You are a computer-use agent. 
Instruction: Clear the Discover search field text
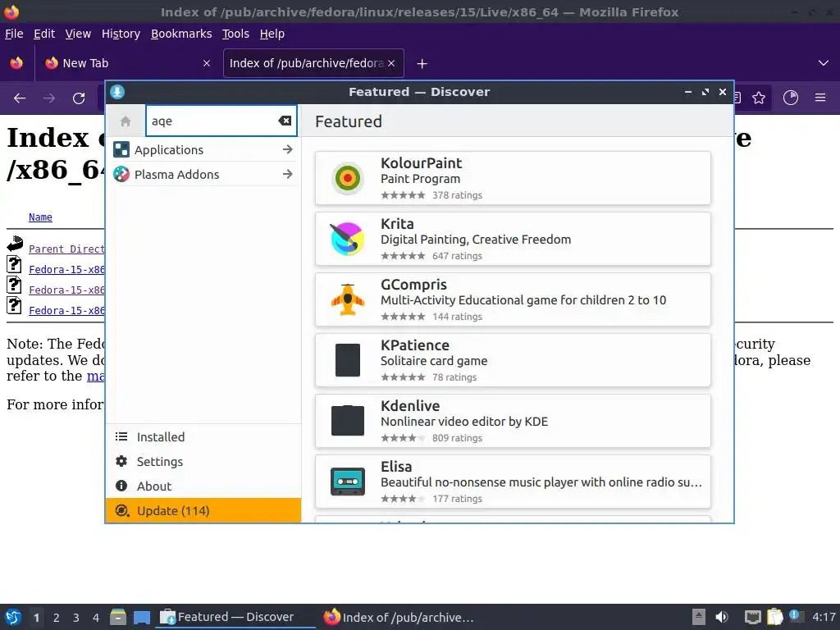click(x=285, y=121)
